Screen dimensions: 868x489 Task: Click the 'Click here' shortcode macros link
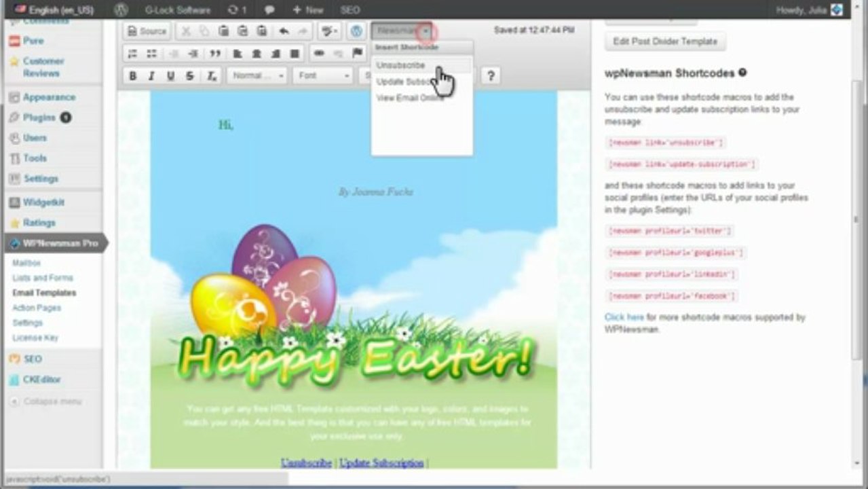pyautogui.click(x=624, y=317)
